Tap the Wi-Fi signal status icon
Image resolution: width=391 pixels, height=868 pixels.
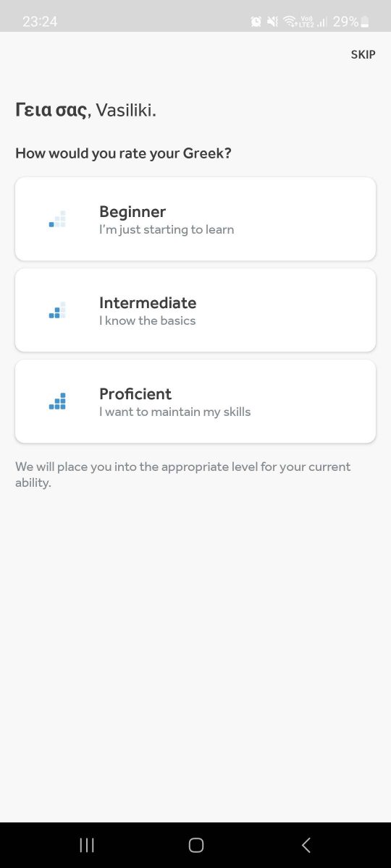click(290, 22)
